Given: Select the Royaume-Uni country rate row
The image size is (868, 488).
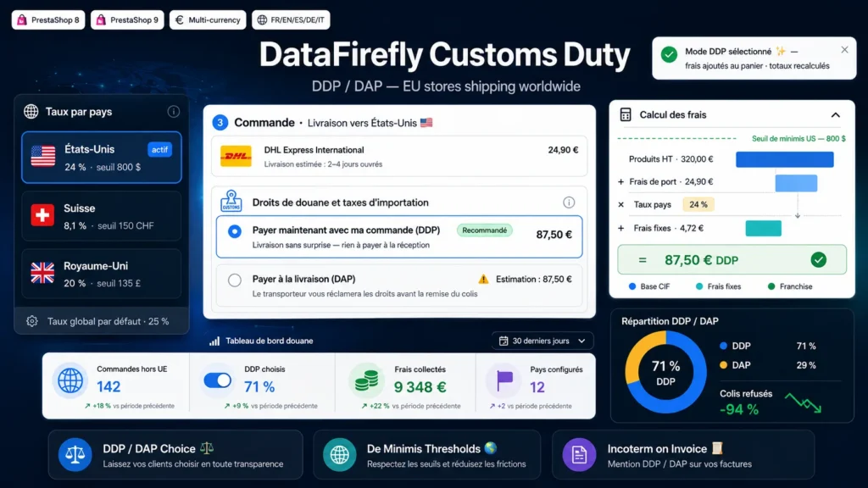Looking at the screenshot, I should point(102,274).
